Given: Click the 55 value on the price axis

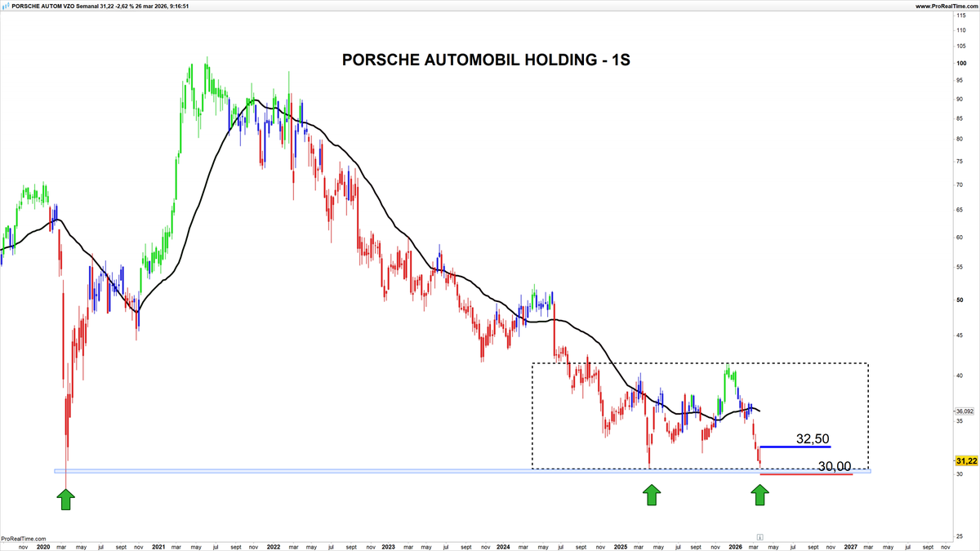Looking at the screenshot, I should pos(960,268).
